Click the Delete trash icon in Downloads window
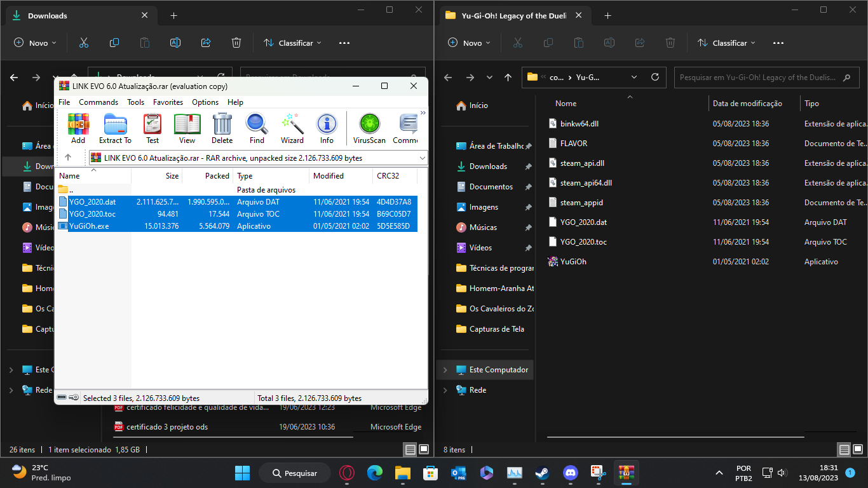868x488 pixels. [236, 43]
